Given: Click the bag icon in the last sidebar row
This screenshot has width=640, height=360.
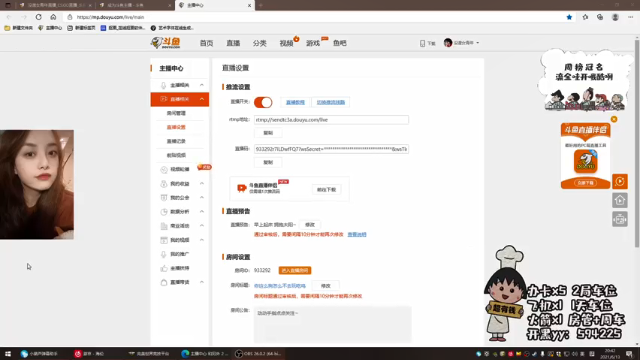Looking at the screenshot, I should point(164,282).
